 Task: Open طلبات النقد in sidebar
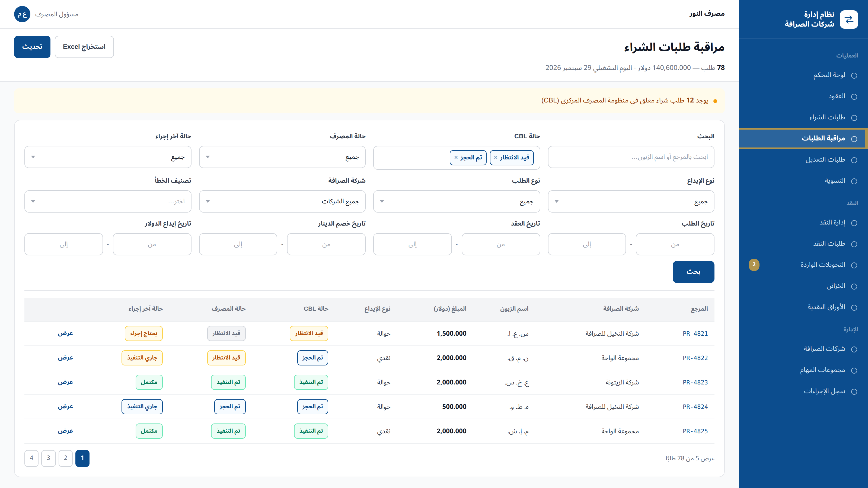803,244
